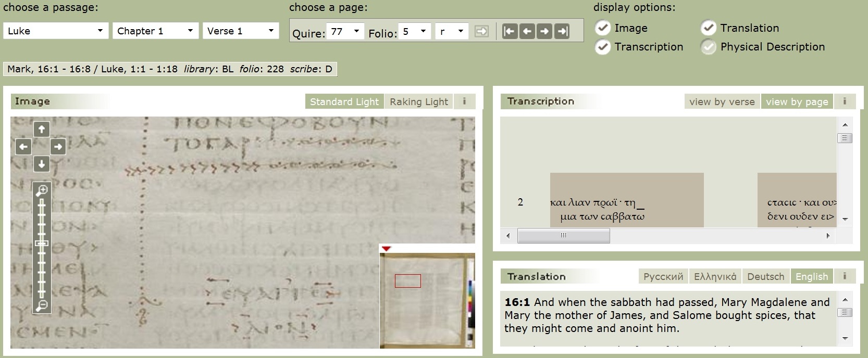Viewport: 868px width, 358px height.
Task: Click the Transcription vertical scrollbar thumb
Action: 845,138
